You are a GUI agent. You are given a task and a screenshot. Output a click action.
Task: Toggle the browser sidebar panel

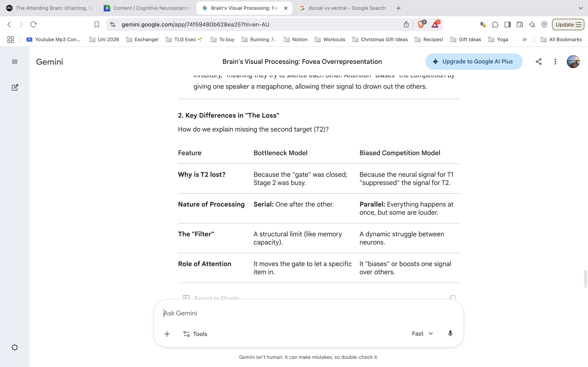point(507,24)
